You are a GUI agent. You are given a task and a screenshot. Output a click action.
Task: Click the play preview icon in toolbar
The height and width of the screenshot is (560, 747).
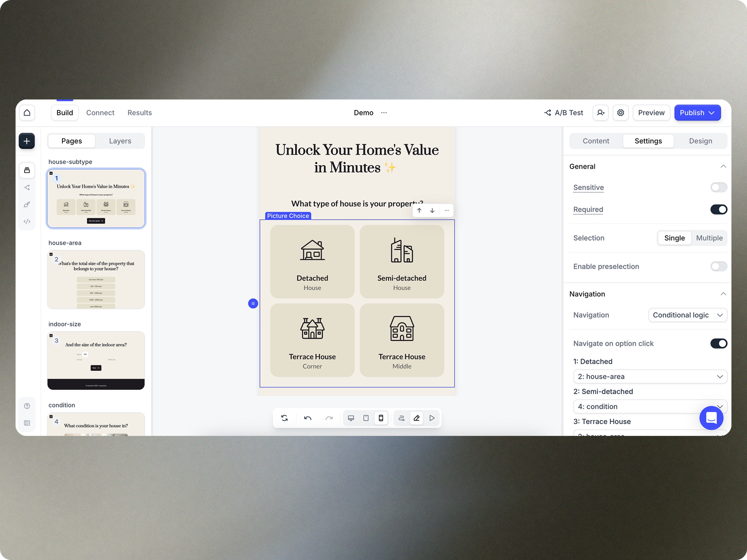click(432, 418)
